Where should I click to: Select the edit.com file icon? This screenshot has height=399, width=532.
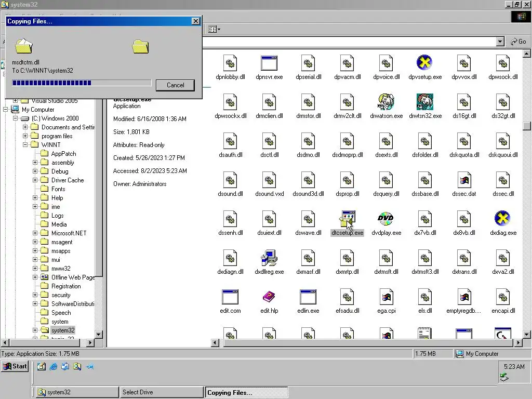pyautogui.click(x=230, y=297)
